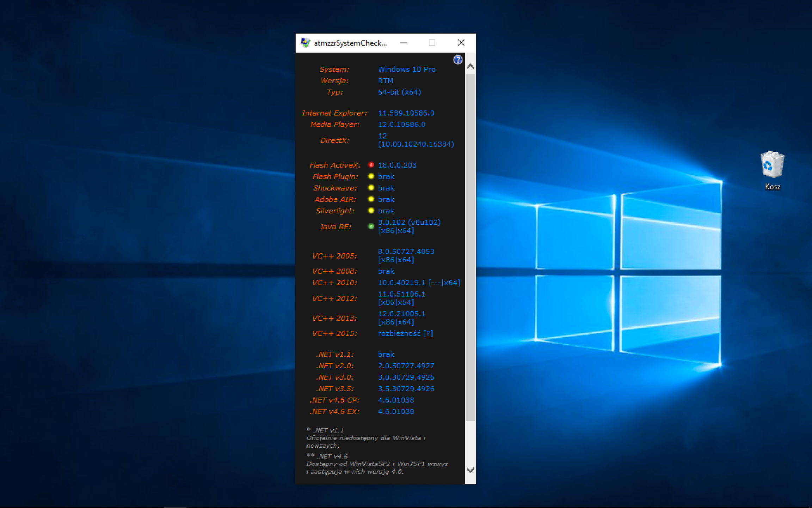The image size is (812, 508).
Task: Click the 'Media Player:' label
Action: point(334,125)
